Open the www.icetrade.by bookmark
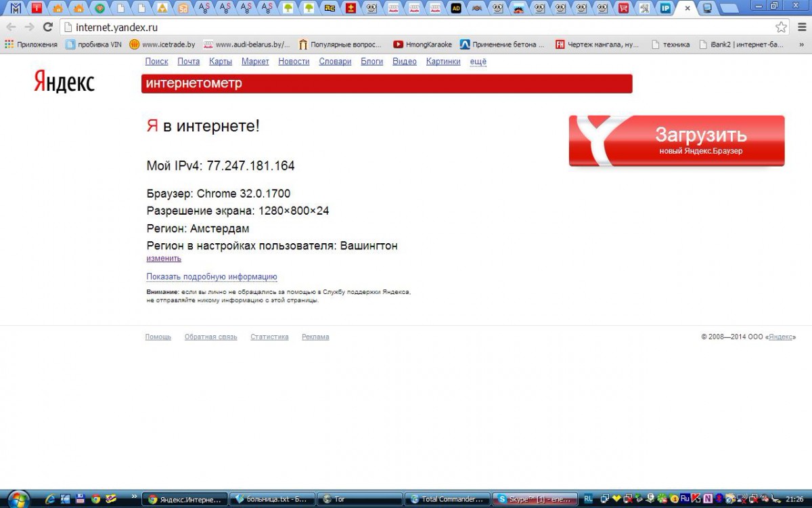812x508 pixels. pyautogui.click(x=162, y=45)
